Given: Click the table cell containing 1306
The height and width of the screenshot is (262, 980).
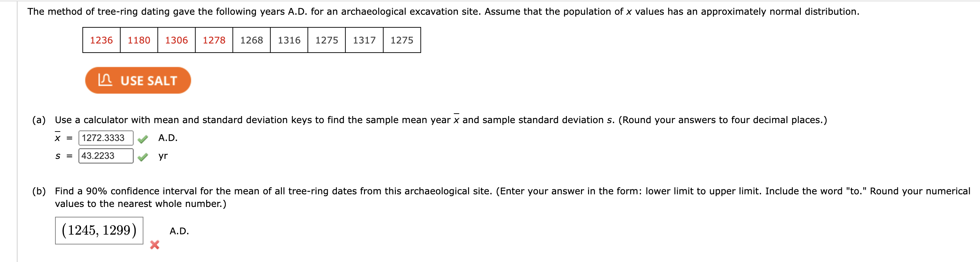Looking at the screenshot, I should pos(176,40).
